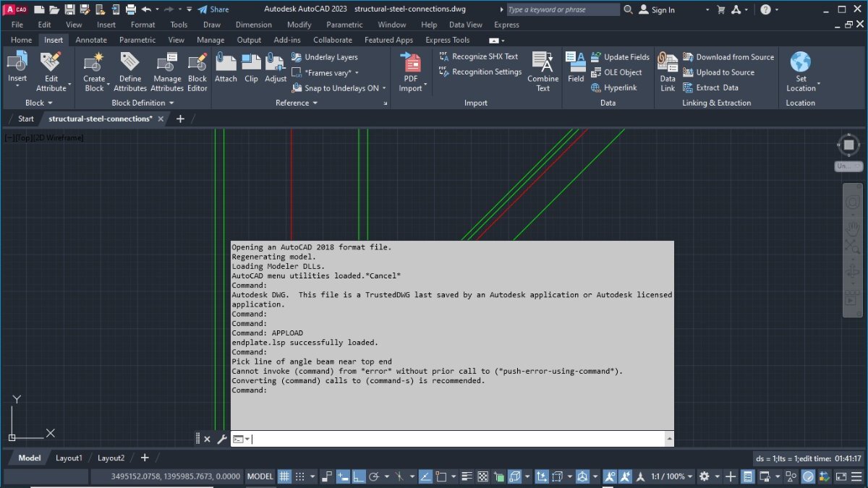Toggle dynamic input in status bar
Viewport: 868px width, 488px height.
tap(342, 476)
